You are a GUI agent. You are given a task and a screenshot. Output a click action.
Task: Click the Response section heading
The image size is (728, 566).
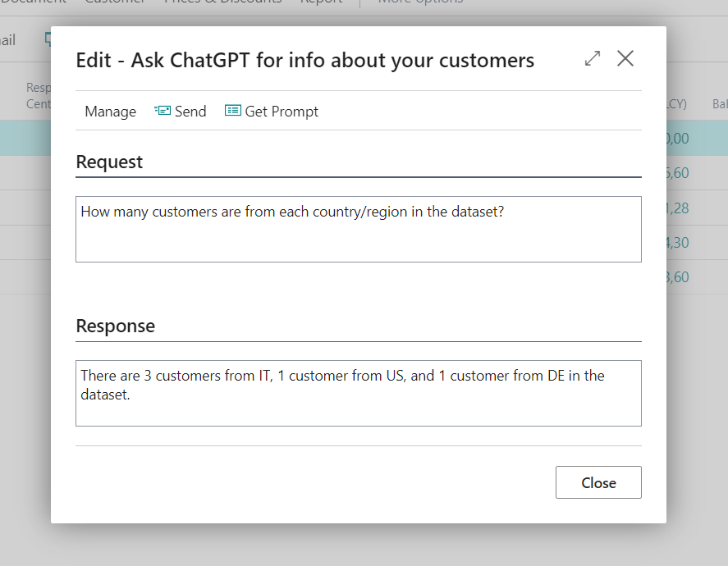[x=115, y=326]
